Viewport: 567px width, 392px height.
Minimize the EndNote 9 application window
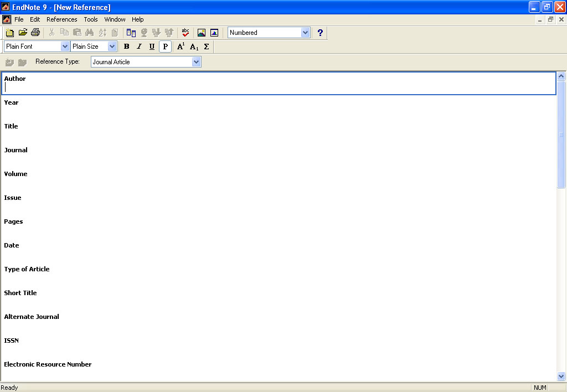(x=534, y=7)
